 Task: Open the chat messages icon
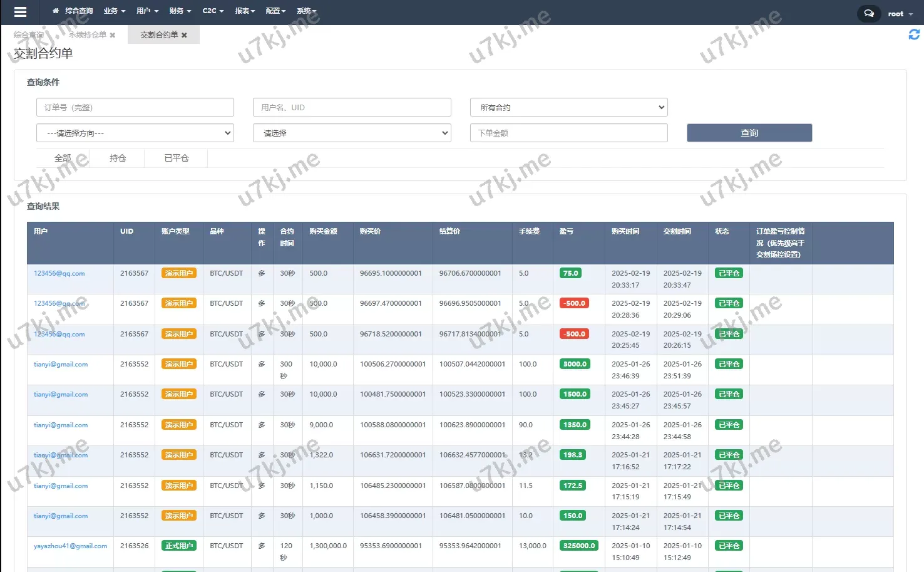click(868, 13)
